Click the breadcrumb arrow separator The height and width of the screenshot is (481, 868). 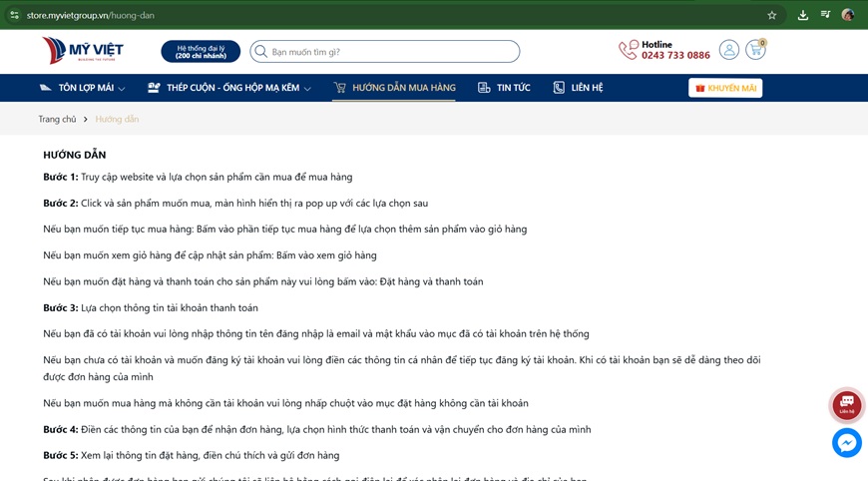pos(85,119)
